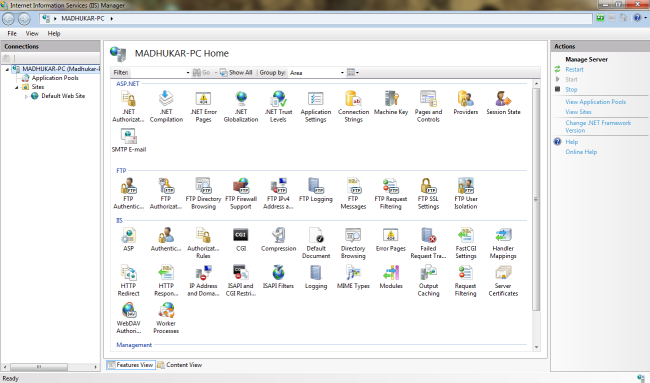The height and width of the screenshot is (383, 650).
Task: Open Machine Key feature
Action: (x=391, y=103)
